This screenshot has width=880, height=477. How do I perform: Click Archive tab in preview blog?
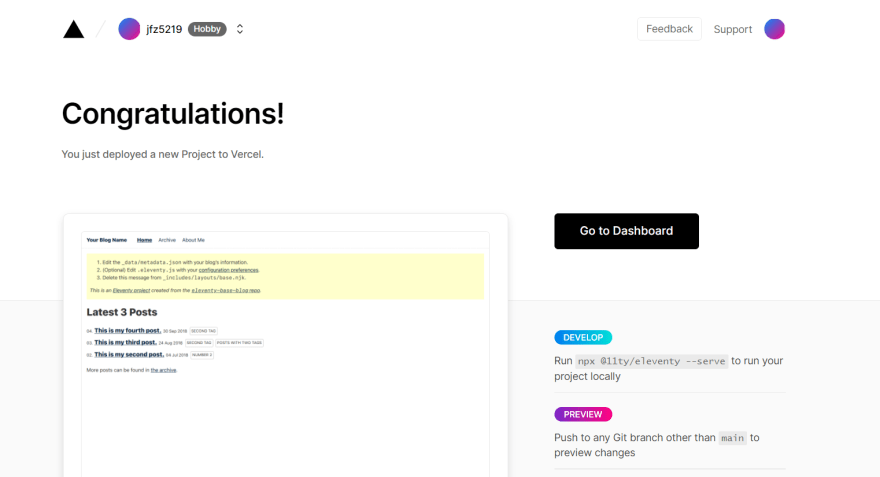tap(167, 240)
